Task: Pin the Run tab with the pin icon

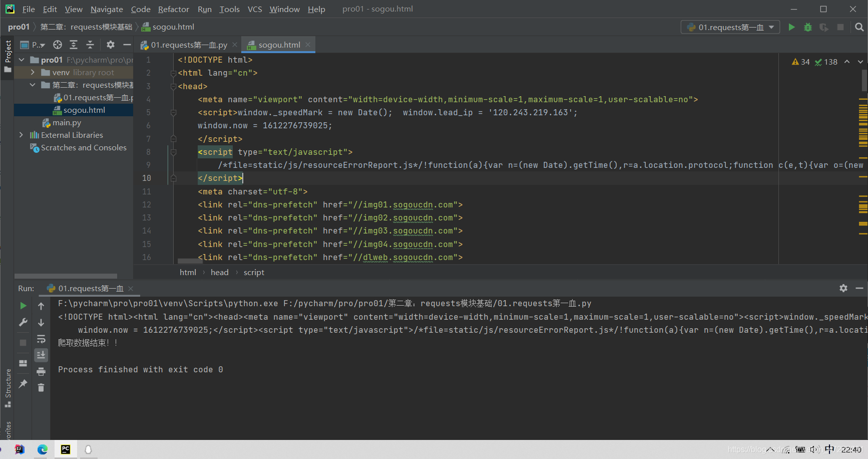Action: pyautogui.click(x=23, y=384)
